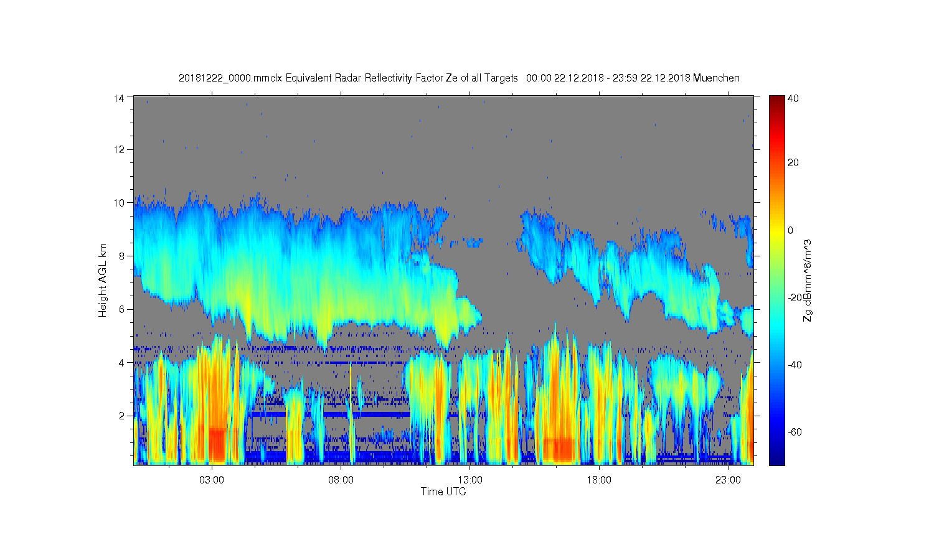
Task: Click the 20 colorbar value label
Action: point(793,163)
